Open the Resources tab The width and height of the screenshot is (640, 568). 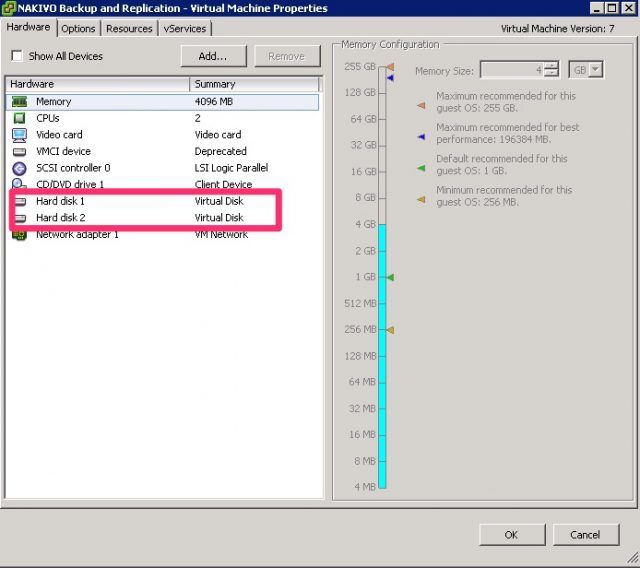tap(129, 29)
